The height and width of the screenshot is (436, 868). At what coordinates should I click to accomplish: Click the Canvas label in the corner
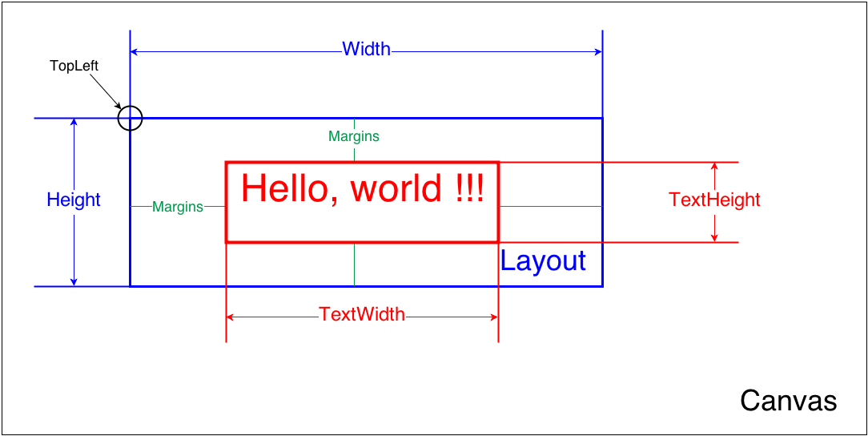point(788,401)
